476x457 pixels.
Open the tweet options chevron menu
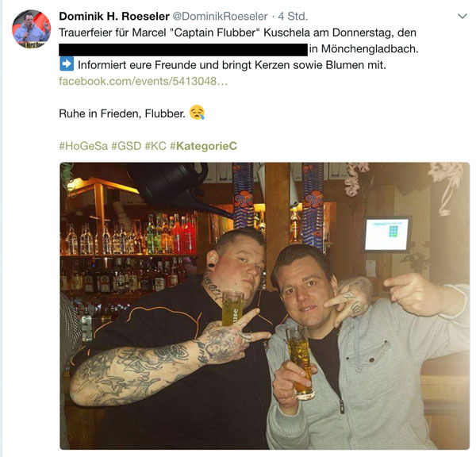tap(462, 16)
